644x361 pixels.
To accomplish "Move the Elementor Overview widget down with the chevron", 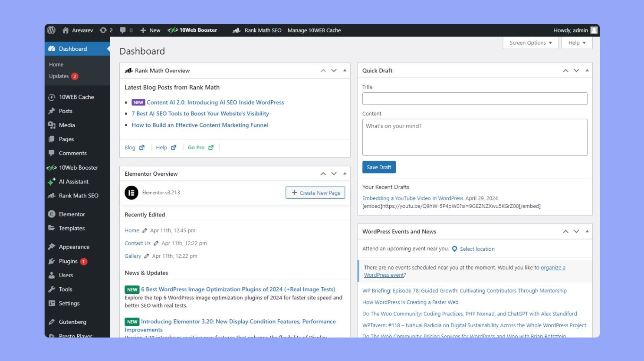I will [x=334, y=173].
